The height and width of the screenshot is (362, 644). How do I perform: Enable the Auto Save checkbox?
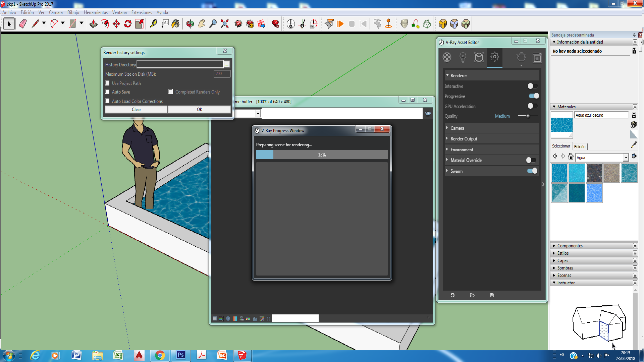[107, 92]
